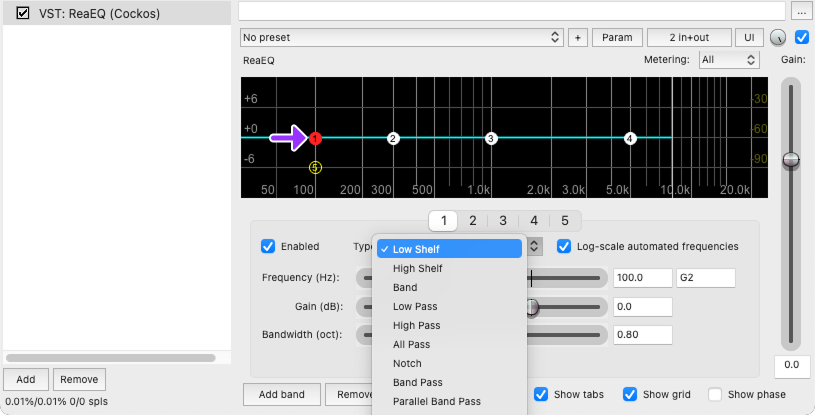Open the ellipsis options button
This screenshot has width=815, height=415.
point(799,10)
